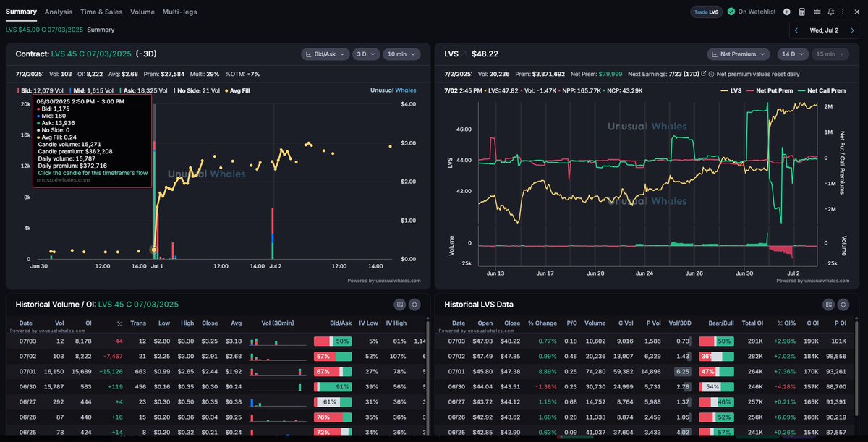This screenshot has height=442, width=868.
Task: Expand the Historical LVS Data panel
Action: (x=843, y=305)
